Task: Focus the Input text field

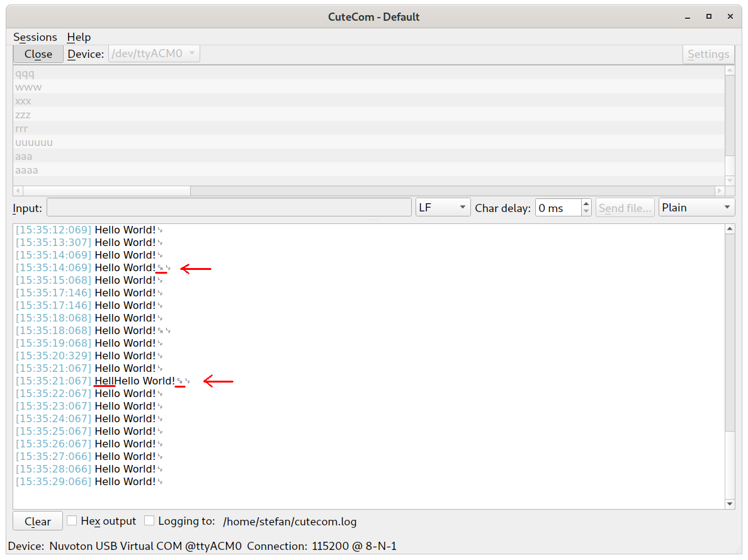Action: [x=229, y=208]
